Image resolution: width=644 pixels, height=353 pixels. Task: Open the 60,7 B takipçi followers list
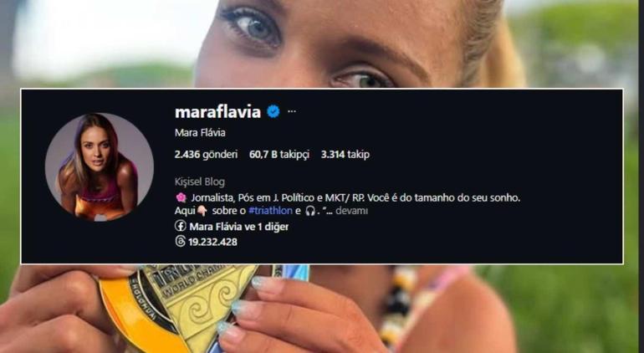279,155
